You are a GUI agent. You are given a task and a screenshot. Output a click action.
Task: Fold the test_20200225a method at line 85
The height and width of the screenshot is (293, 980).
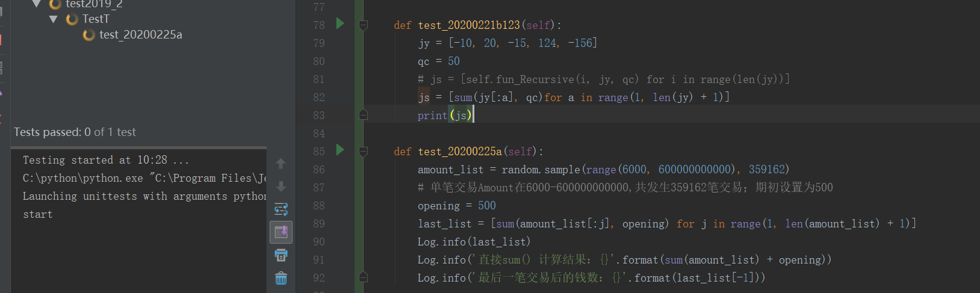363,152
